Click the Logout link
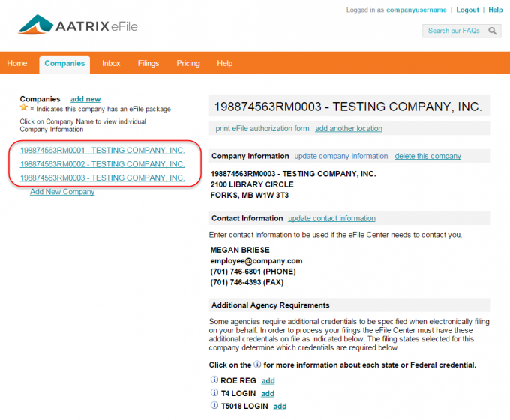Image resolution: width=510 pixels, height=420 pixels. [x=467, y=10]
